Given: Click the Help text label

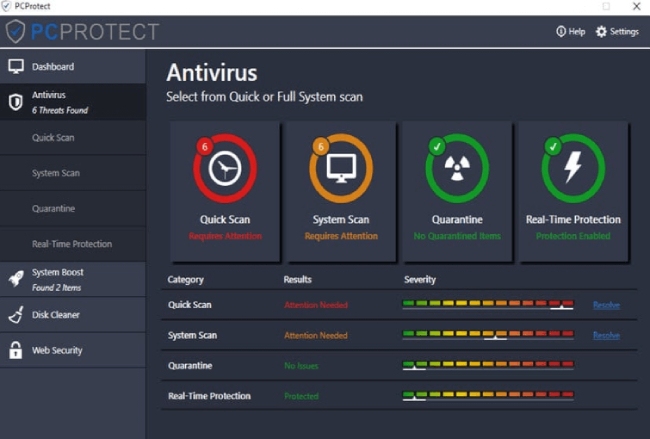Looking at the screenshot, I should [577, 32].
